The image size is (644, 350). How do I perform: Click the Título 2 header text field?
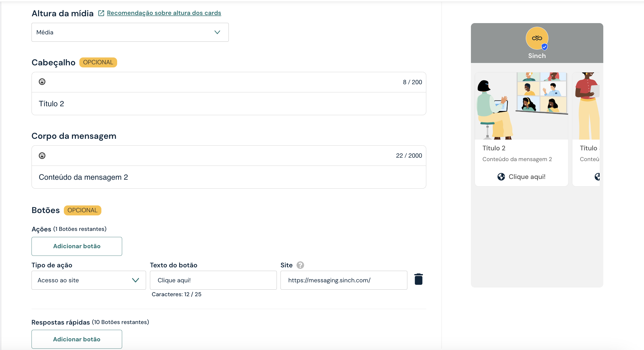tap(228, 104)
